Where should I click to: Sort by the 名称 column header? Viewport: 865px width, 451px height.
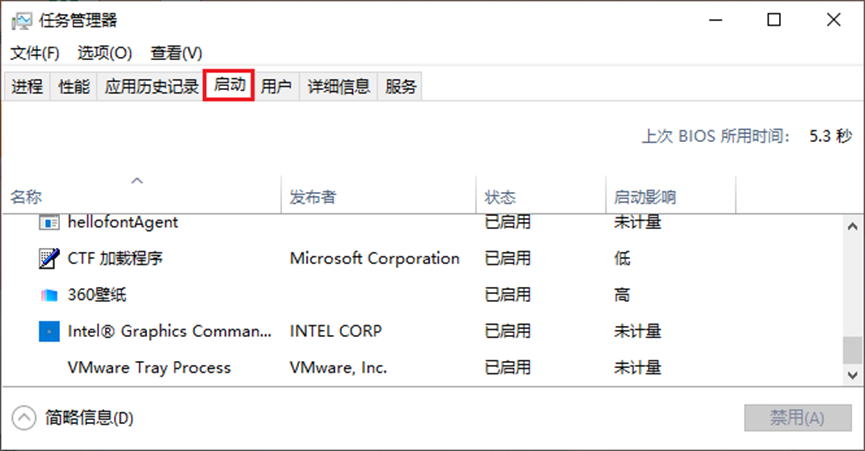(141, 195)
